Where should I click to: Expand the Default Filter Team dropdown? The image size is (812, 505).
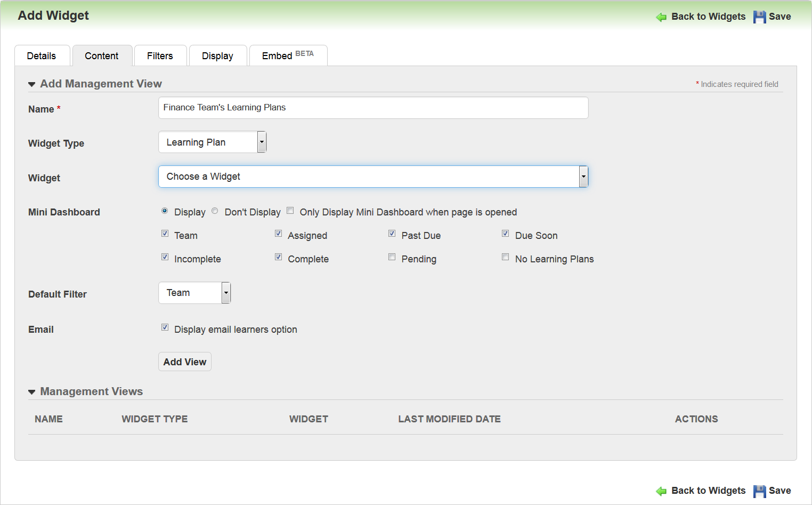pos(226,293)
